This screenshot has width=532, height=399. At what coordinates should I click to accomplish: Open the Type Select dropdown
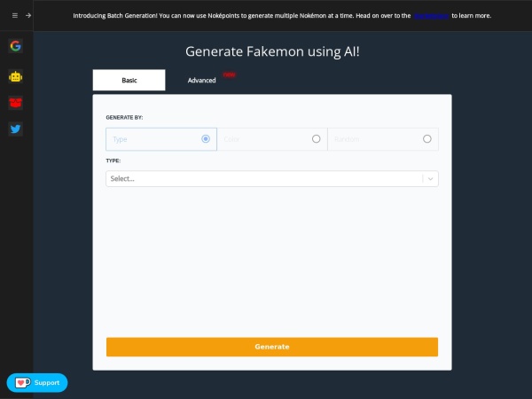click(x=272, y=179)
